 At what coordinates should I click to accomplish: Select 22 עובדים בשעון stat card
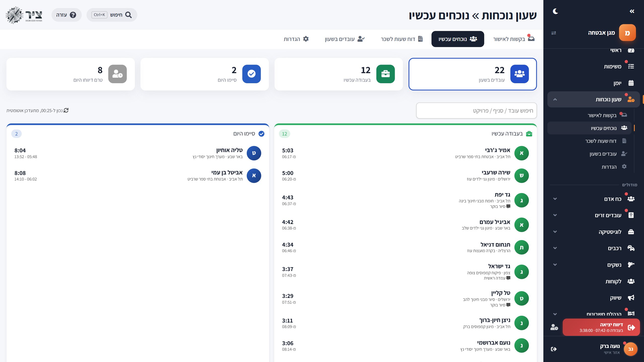[x=473, y=74]
